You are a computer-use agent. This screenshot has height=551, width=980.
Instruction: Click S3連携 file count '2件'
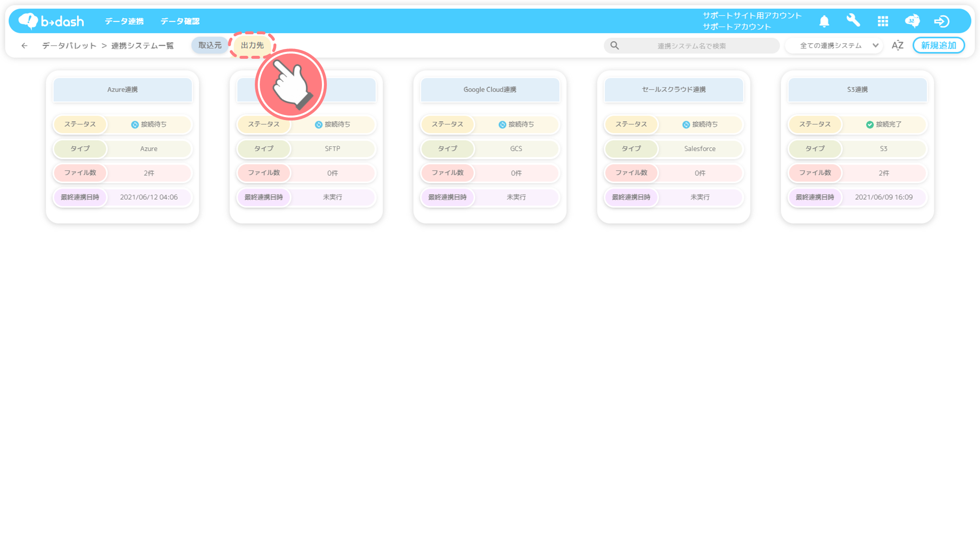pos(884,173)
